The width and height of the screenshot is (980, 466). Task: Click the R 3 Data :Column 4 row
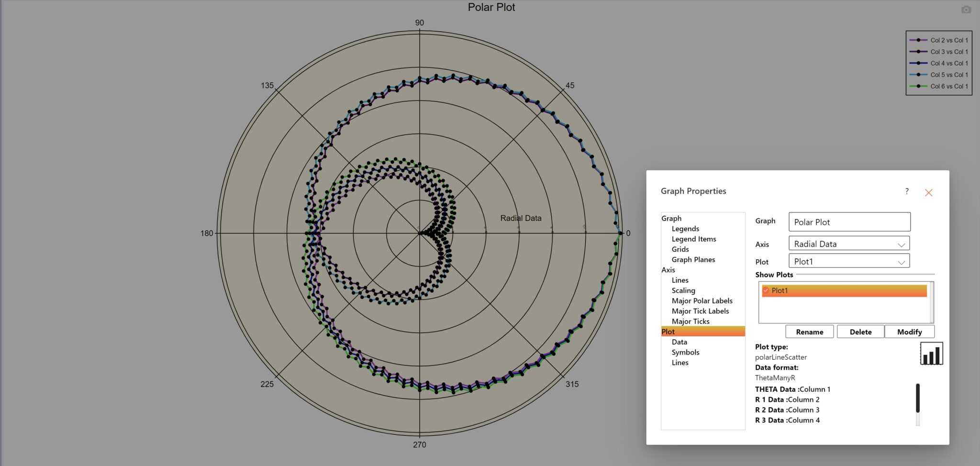click(787, 421)
